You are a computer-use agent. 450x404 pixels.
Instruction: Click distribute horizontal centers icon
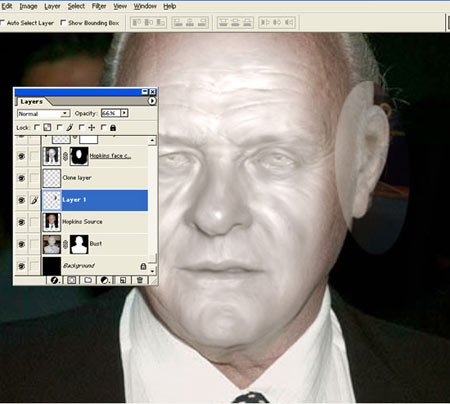(x=277, y=23)
